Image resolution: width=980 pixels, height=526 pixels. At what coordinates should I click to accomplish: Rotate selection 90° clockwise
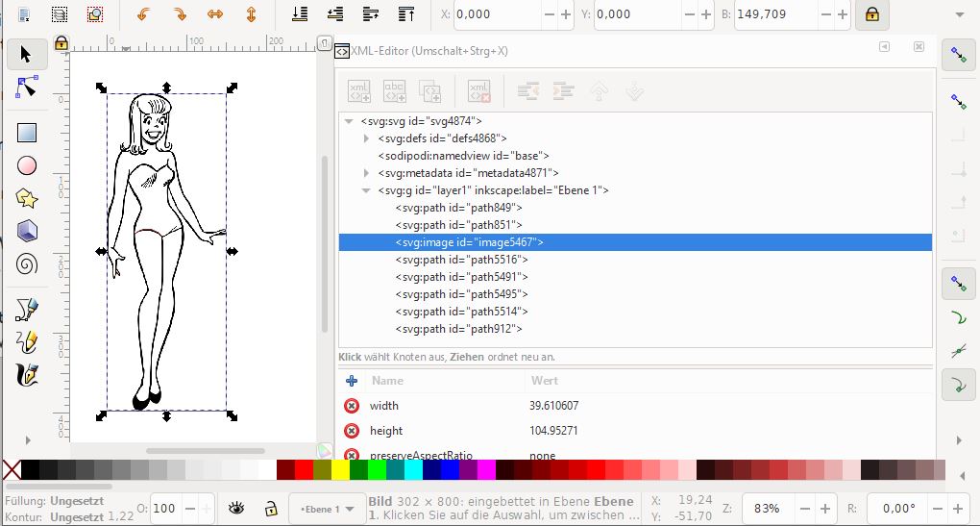click(179, 14)
